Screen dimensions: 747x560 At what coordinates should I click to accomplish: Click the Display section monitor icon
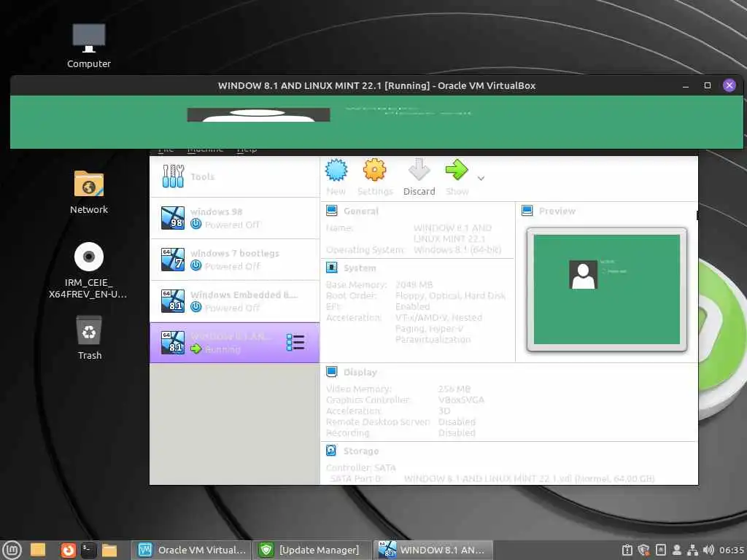[332, 371]
